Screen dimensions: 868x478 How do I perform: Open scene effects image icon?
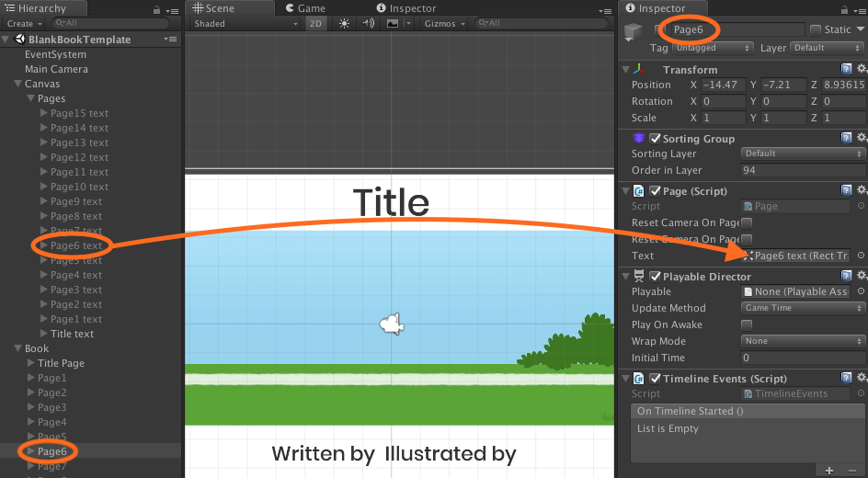[x=393, y=23]
